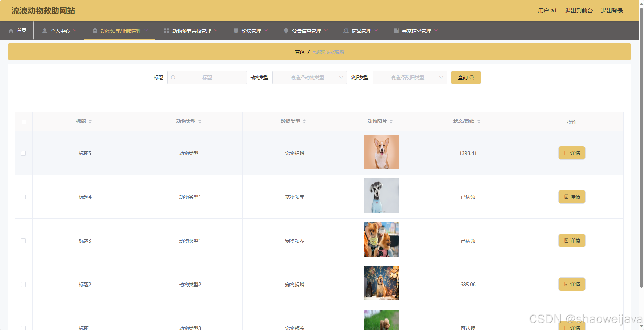644x330 pixels.
Task: Sort table by 动物图片 column arrows
Action: pos(391,121)
